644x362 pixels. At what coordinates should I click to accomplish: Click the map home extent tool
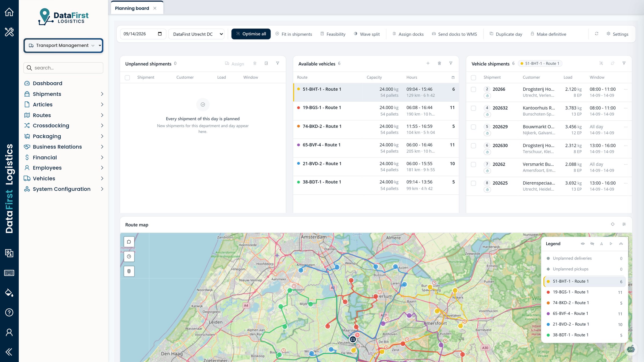coord(129,242)
